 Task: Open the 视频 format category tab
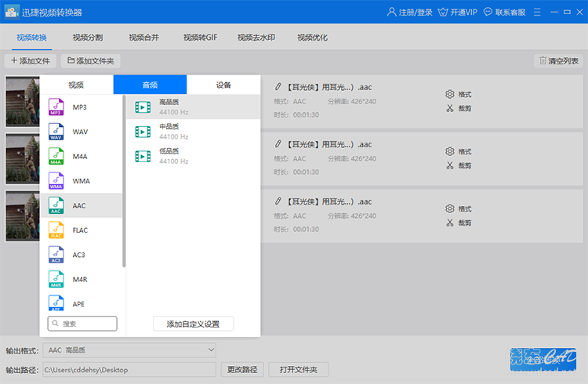[x=76, y=85]
